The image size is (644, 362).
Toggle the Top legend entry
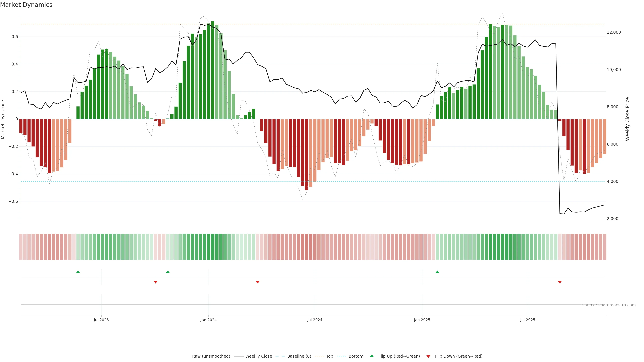(x=330, y=356)
